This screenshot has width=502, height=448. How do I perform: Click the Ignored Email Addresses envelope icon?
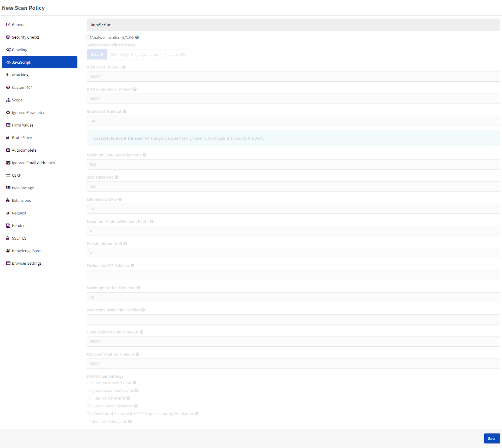8,163
